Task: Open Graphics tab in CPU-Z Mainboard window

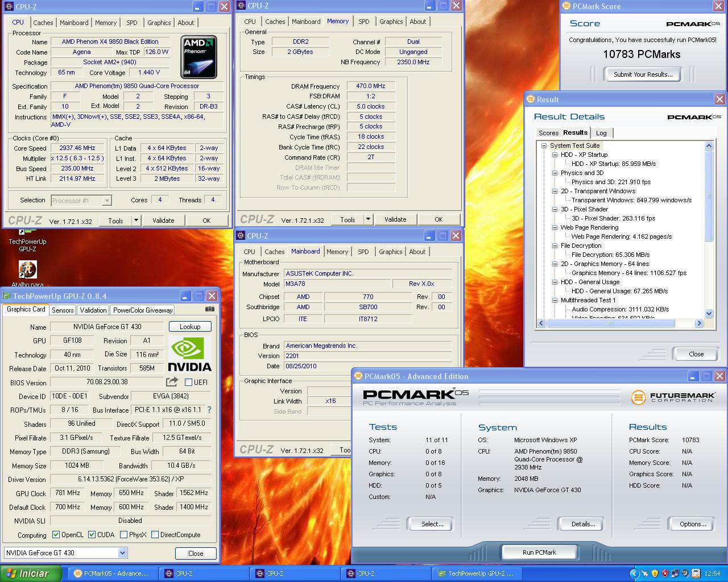Action: tap(391, 252)
